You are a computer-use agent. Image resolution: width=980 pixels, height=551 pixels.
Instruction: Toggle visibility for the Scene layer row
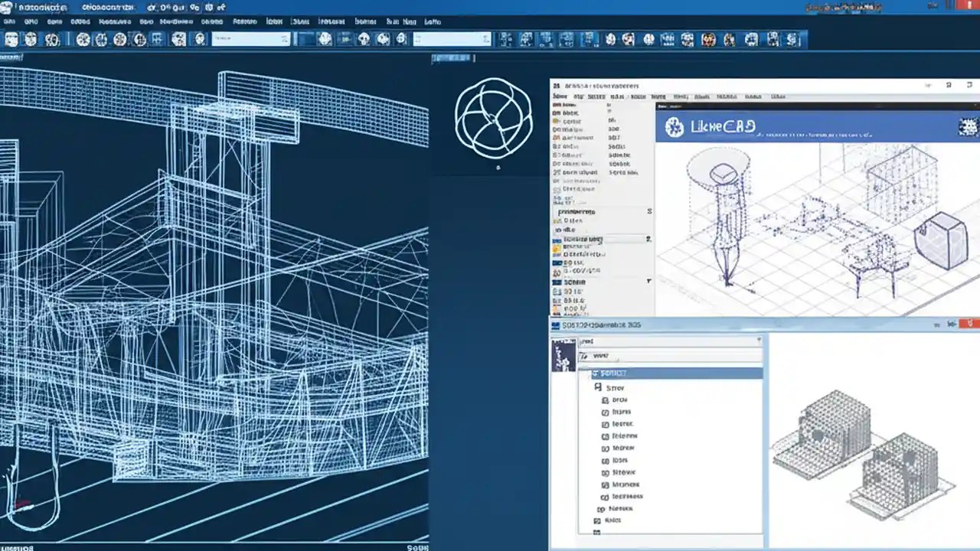click(x=557, y=282)
